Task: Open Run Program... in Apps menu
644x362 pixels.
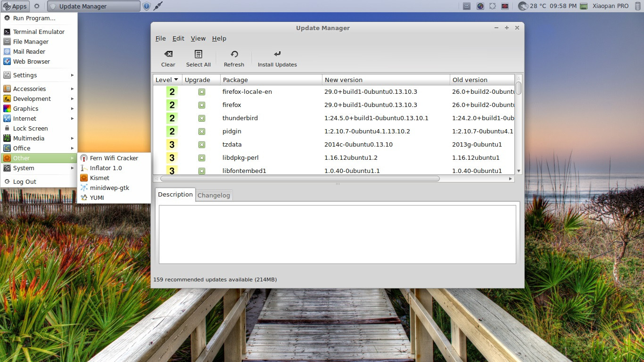Action: tap(39, 18)
